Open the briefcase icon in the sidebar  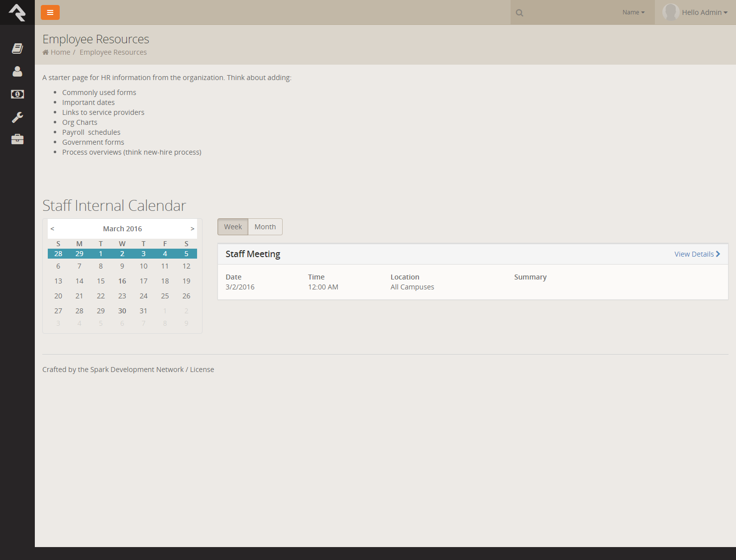[17, 139]
